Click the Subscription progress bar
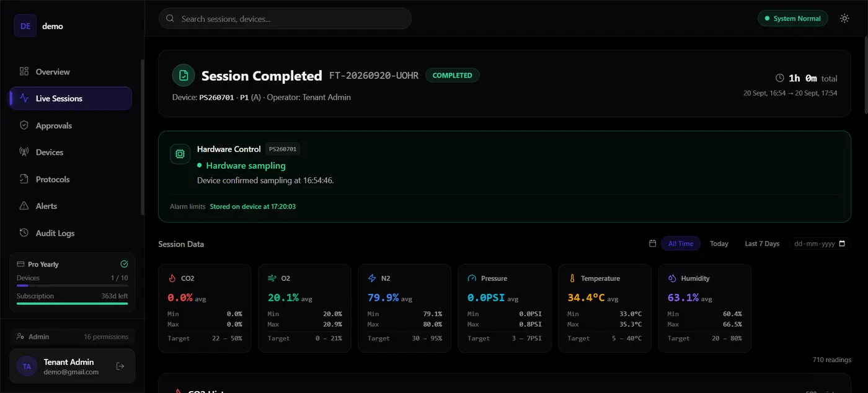 click(x=72, y=304)
